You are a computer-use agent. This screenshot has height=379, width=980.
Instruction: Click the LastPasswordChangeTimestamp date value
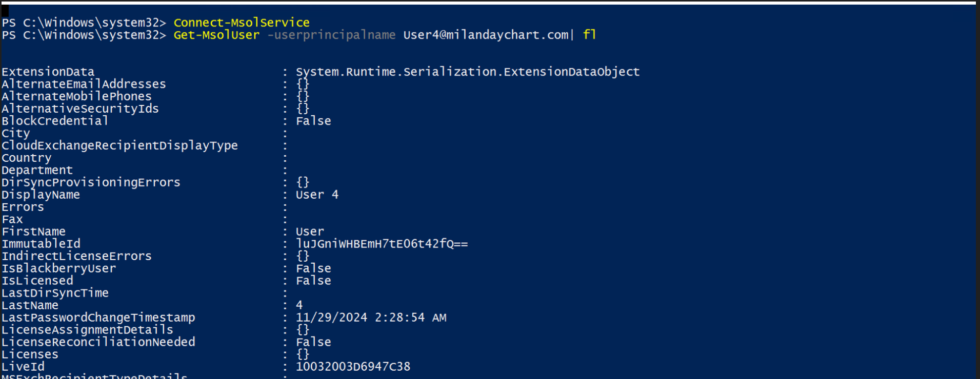tap(371, 318)
